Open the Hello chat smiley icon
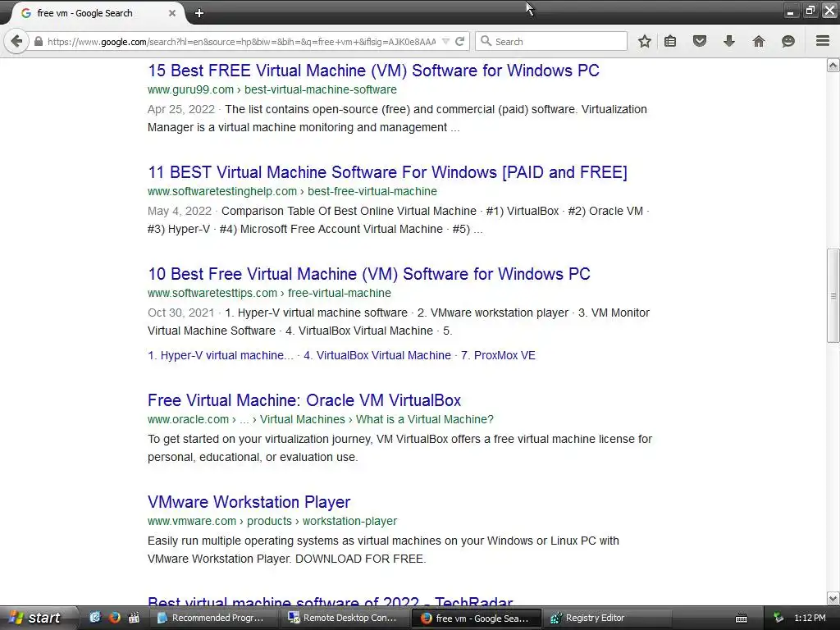 click(788, 41)
